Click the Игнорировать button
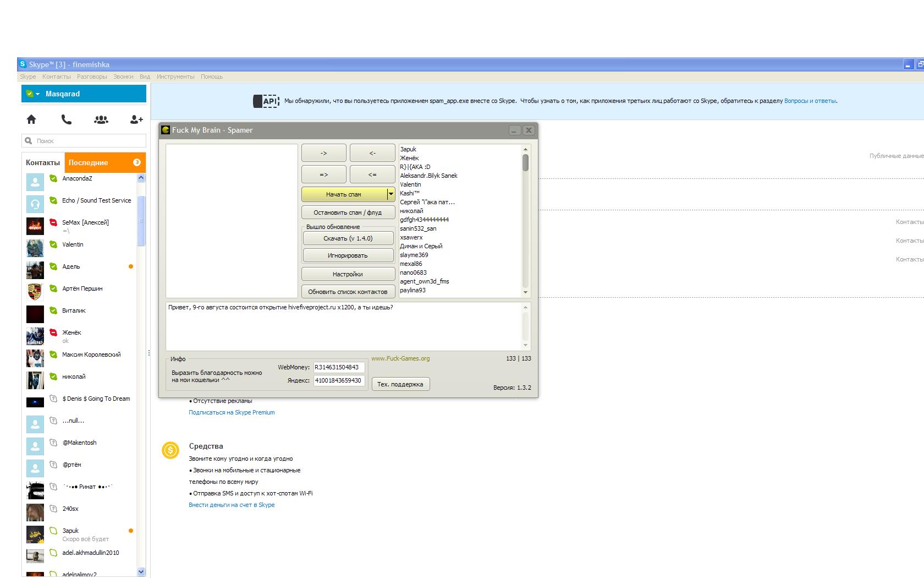This screenshot has width=924, height=578. tap(348, 255)
